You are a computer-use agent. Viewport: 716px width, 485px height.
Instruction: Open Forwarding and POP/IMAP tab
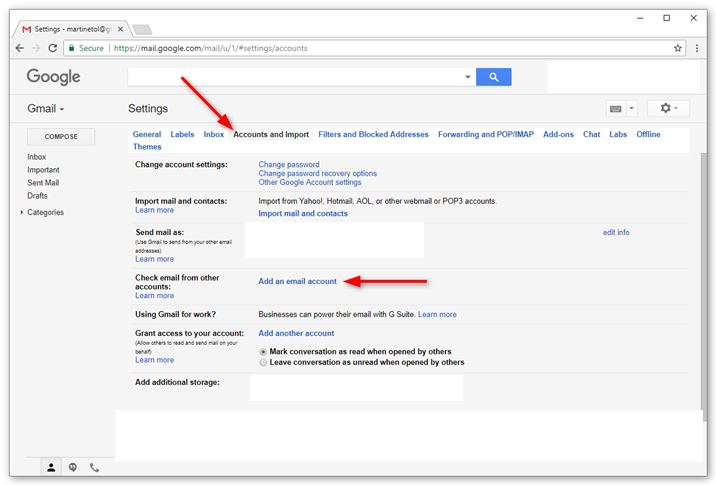(485, 134)
